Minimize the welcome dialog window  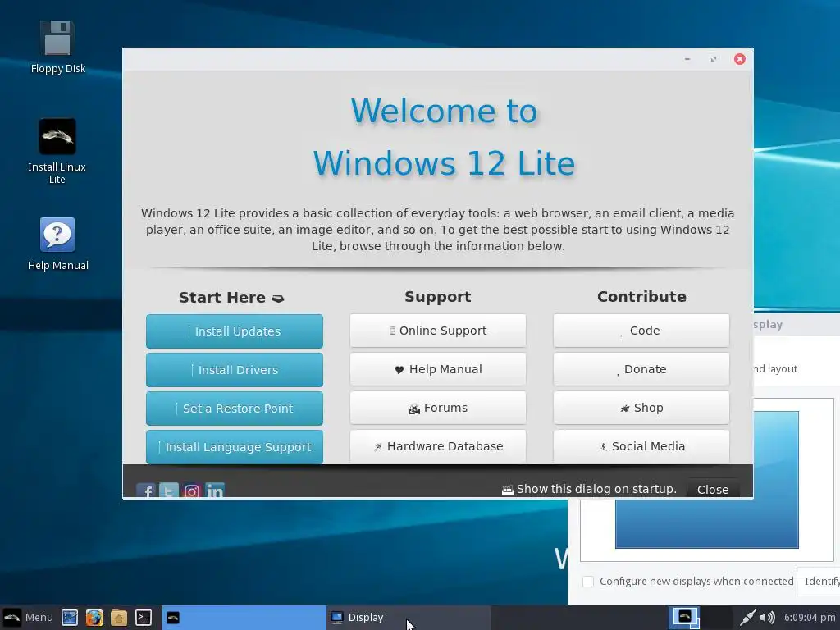tap(687, 59)
